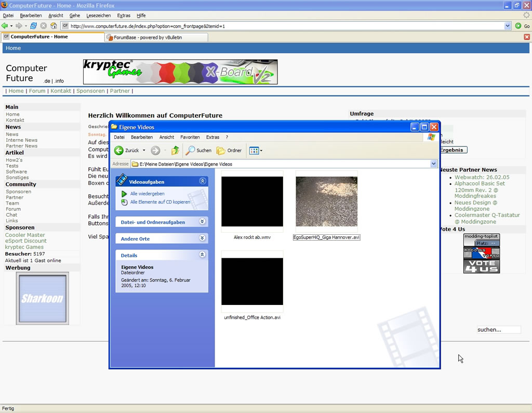
Task: Open Webwatch: 26.02.05 news link
Action: pos(482,177)
